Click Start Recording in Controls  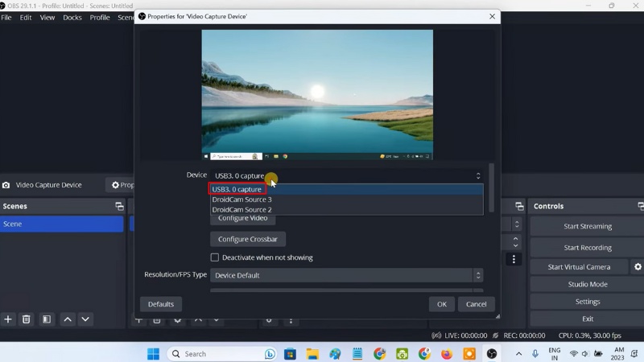588,248
